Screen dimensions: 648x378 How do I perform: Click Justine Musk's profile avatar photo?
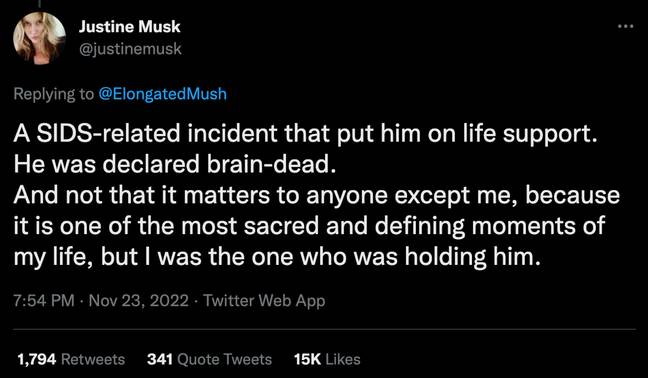(x=39, y=38)
